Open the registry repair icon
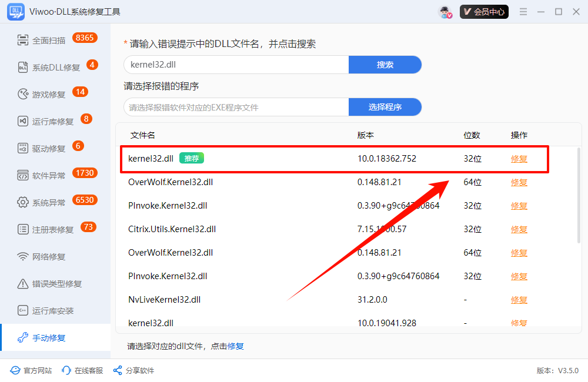 coord(23,230)
